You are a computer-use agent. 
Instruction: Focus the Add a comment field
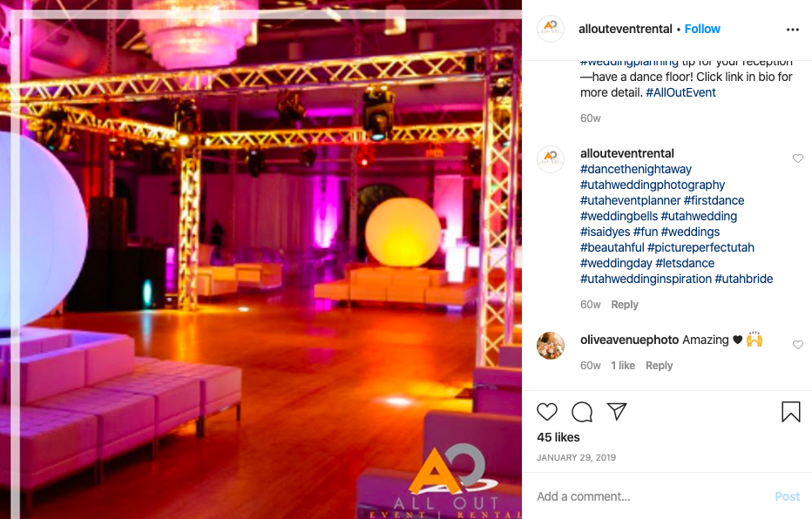pyautogui.click(x=653, y=496)
